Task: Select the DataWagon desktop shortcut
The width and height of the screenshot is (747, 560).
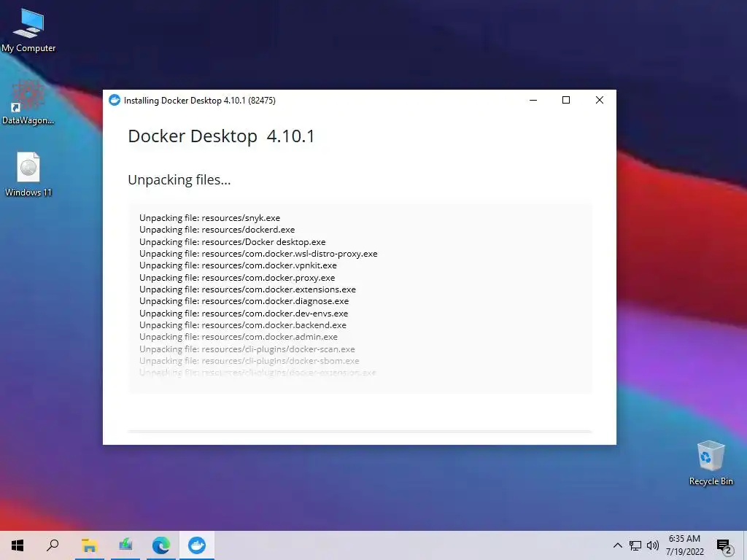Action: pyautogui.click(x=28, y=102)
